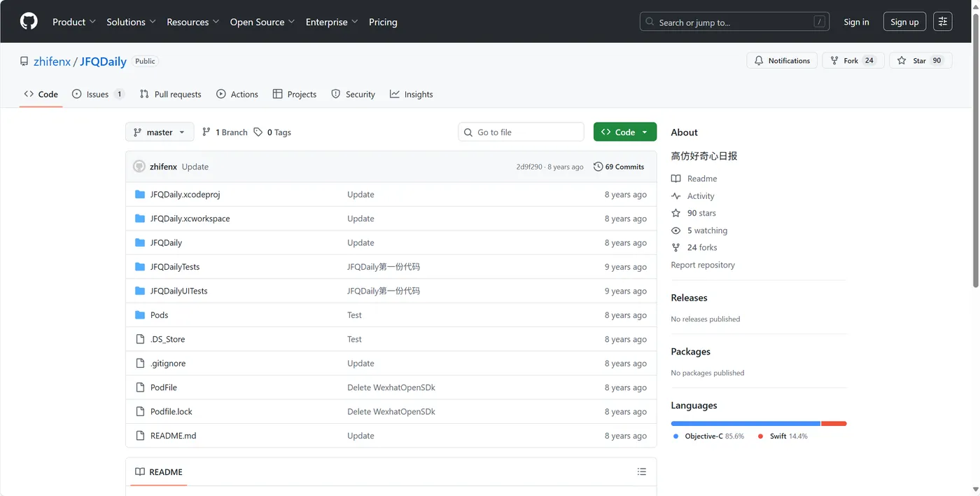This screenshot has width=980, height=496.
Task: Click the .gitignore file icon
Action: [140, 364]
